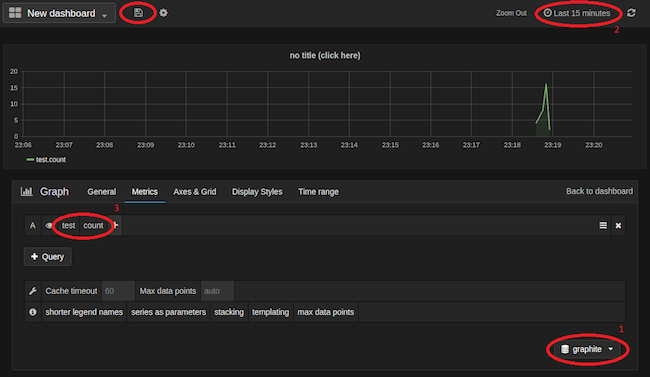The image size is (650, 377).
Task: Open the New dashboard dropdown
Action: tap(59, 13)
